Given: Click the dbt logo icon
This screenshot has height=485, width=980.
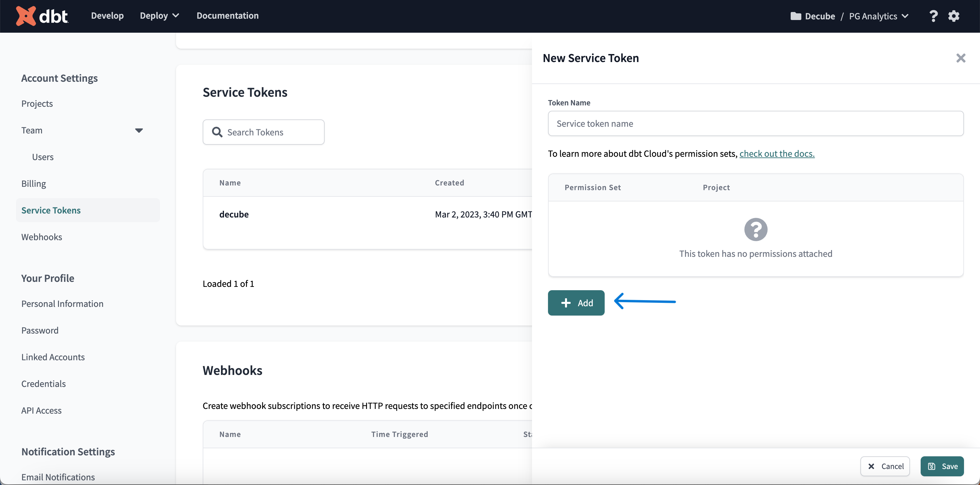Looking at the screenshot, I should (x=26, y=16).
